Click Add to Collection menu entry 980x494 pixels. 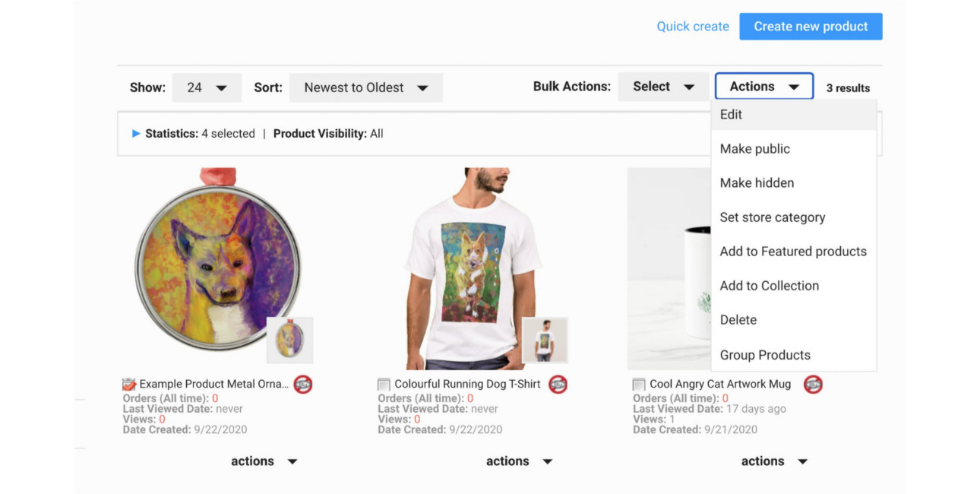tap(770, 286)
